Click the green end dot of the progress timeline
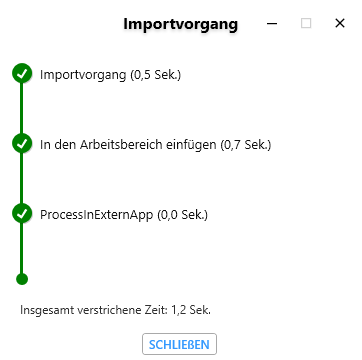Image resolution: width=362 pixels, height=360 pixels. [22, 279]
